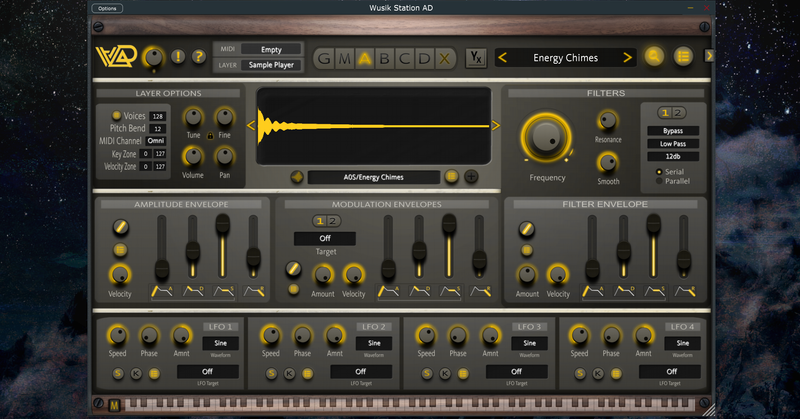Open the Amplitude Envelope menu icon
This screenshot has height=419, width=800.
(120, 250)
